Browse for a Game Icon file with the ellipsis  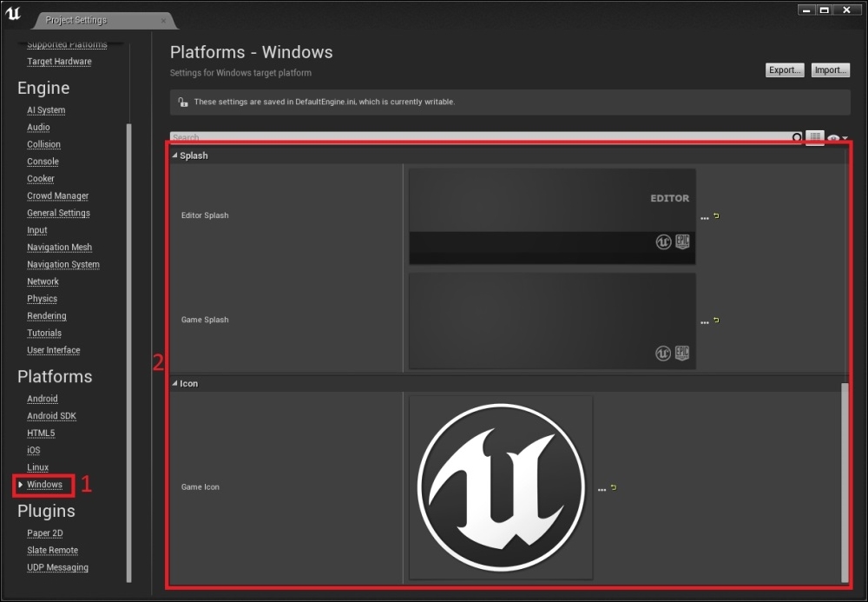pos(602,490)
